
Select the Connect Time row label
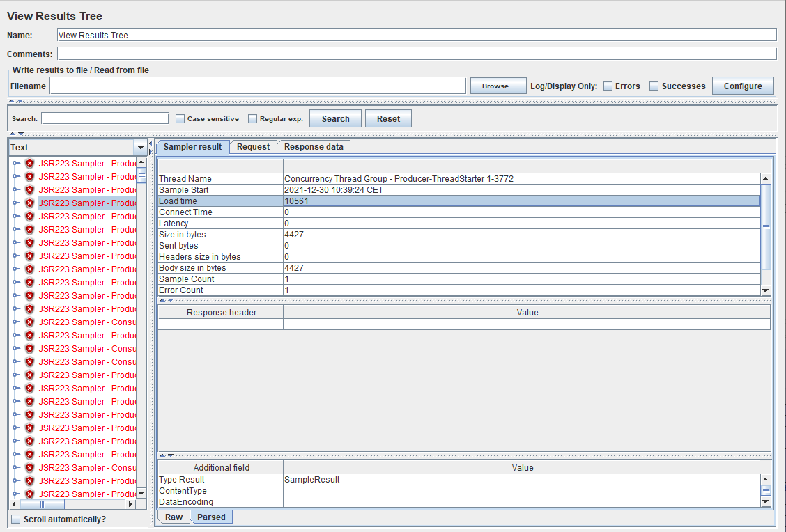tap(185, 212)
